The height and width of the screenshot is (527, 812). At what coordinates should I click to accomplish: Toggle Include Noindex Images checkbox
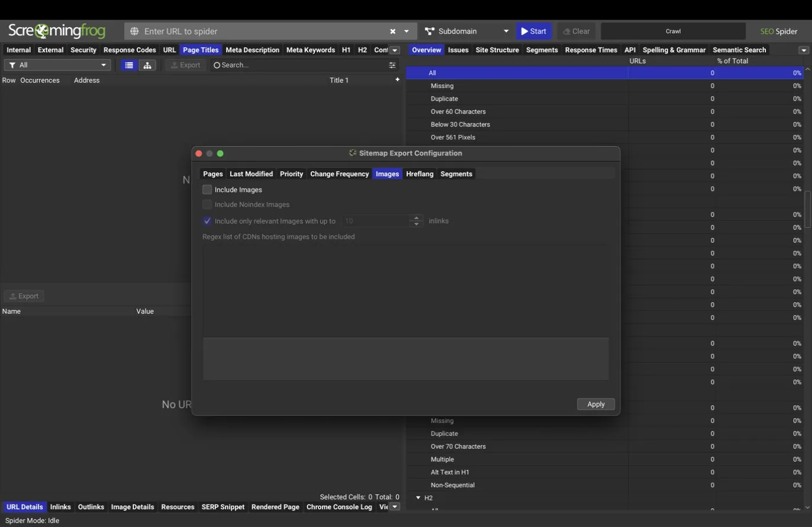pos(207,205)
